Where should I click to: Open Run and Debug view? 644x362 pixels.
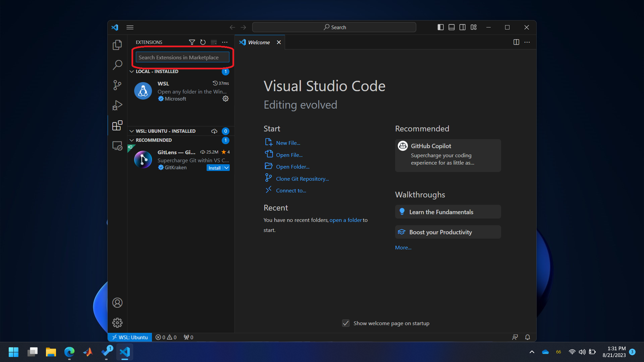coord(117,105)
